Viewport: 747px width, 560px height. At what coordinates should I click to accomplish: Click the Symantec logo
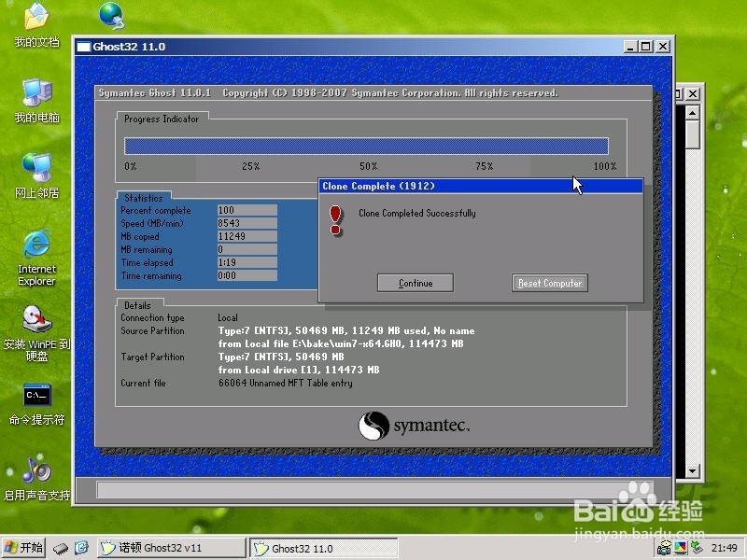[x=414, y=426]
